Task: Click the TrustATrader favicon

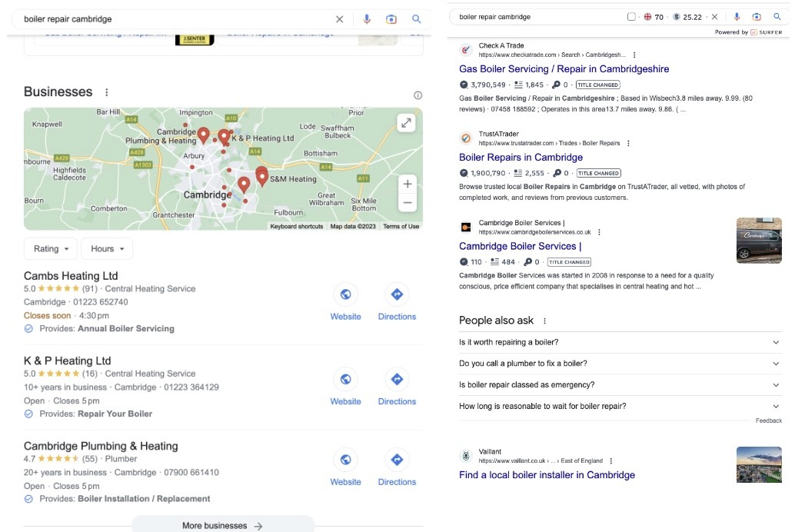Action: pos(465,138)
